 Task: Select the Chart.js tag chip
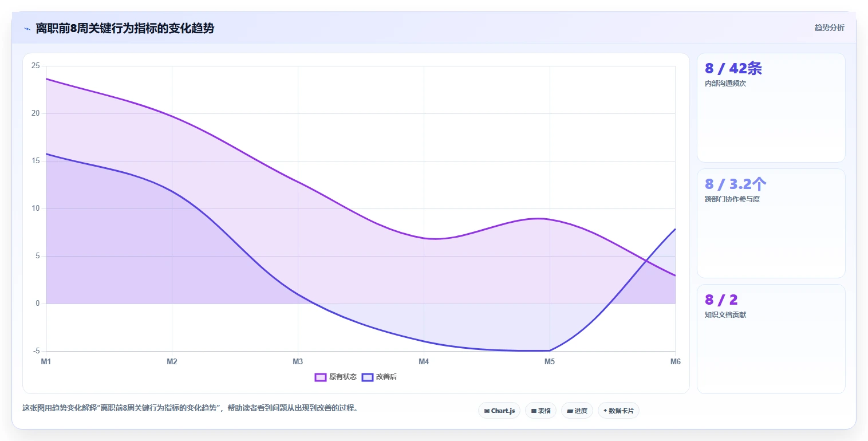[499, 411]
